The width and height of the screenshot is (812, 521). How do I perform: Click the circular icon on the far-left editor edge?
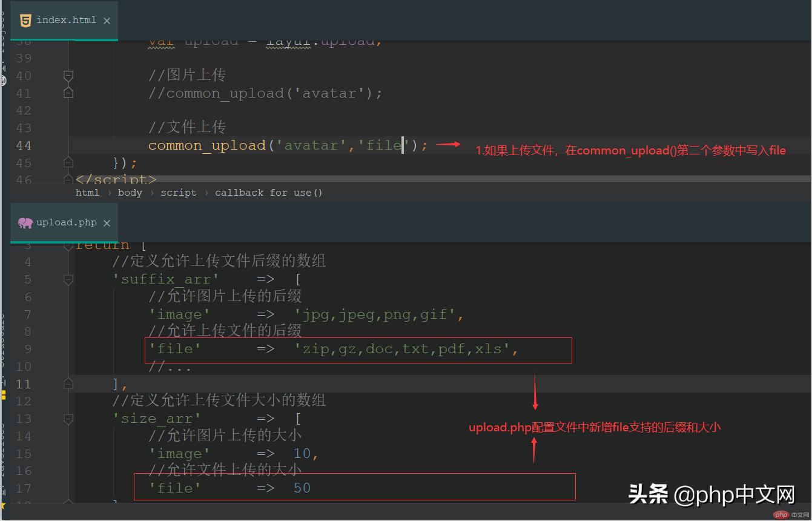(x=3, y=79)
